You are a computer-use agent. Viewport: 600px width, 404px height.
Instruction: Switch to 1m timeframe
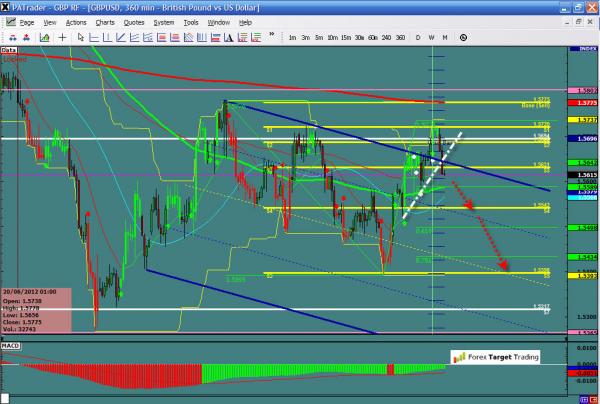(292, 37)
